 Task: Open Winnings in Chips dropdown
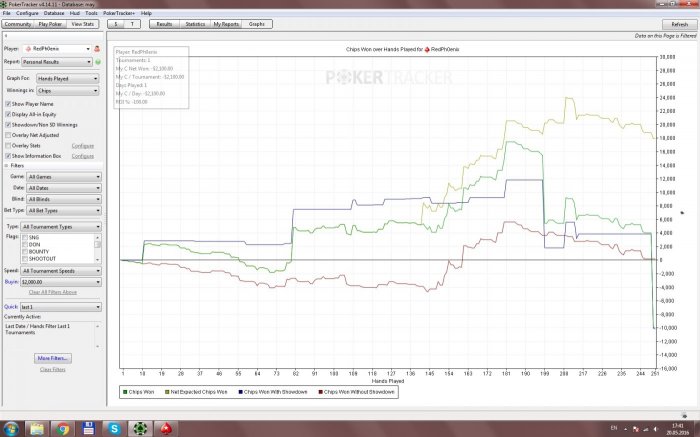click(67, 91)
